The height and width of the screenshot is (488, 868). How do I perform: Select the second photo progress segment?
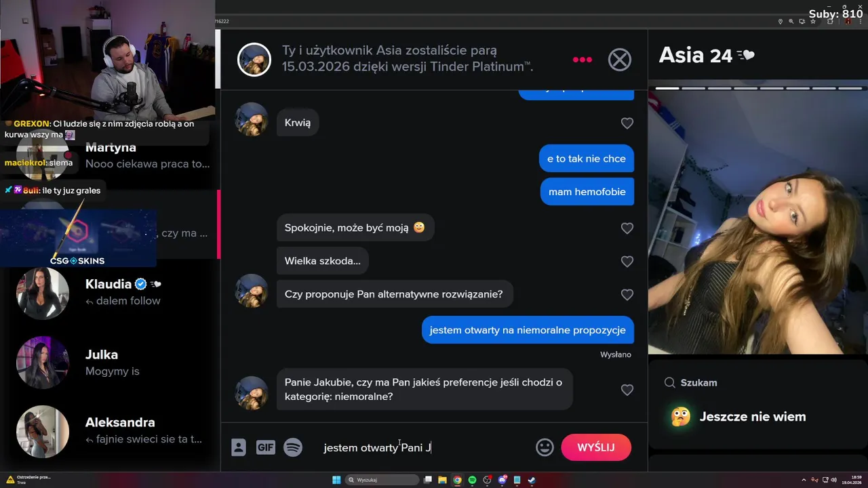tap(694, 88)
